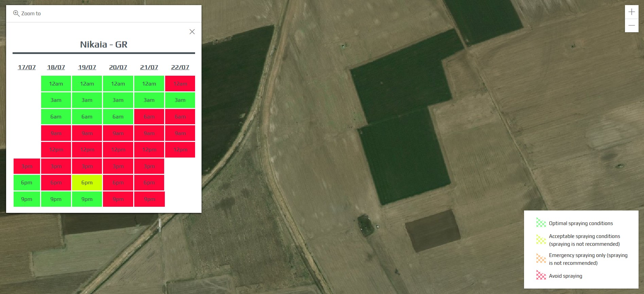
Task: Select the 20/07 date header
Action: tap(118, 67)
